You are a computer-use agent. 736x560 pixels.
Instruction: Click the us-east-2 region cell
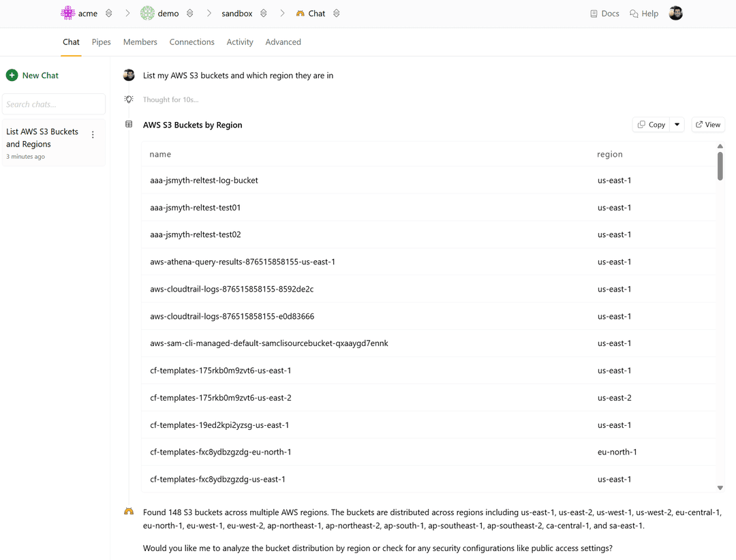[615, 398]
